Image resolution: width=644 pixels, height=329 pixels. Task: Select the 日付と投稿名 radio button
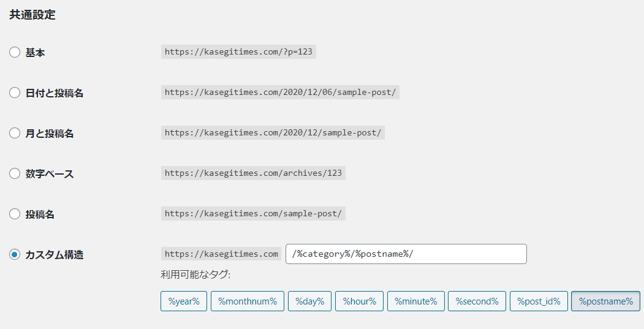[x=15, y=93]
